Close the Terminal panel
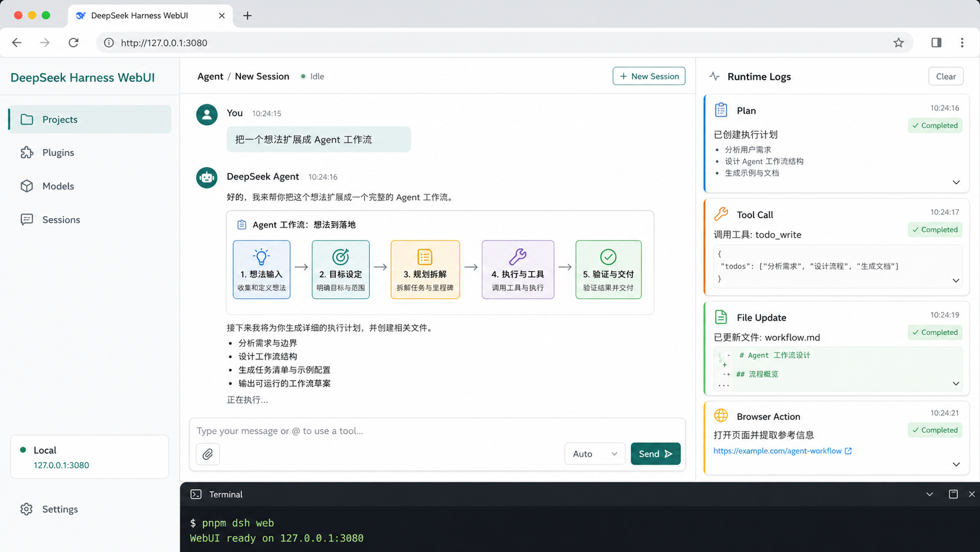The height and width of the screenshot is (552, 980). (971, 495)
